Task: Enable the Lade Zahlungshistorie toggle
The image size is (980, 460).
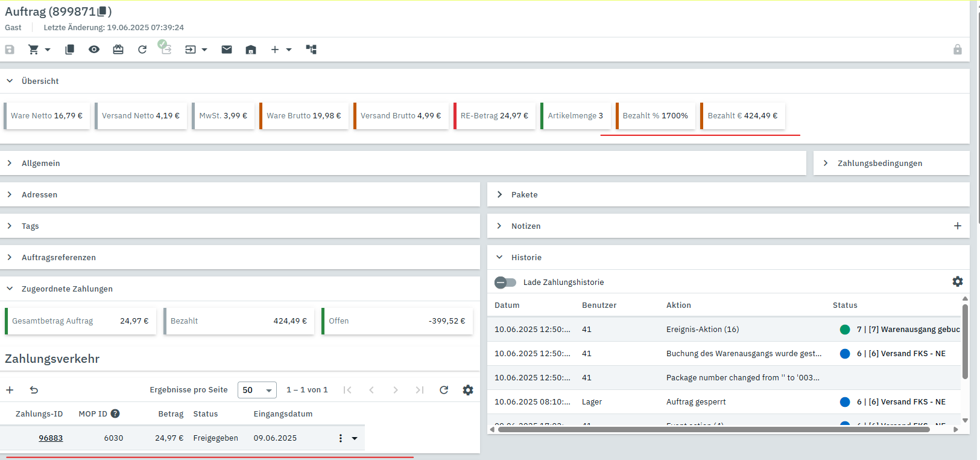Action: click(x=505, y=282)
